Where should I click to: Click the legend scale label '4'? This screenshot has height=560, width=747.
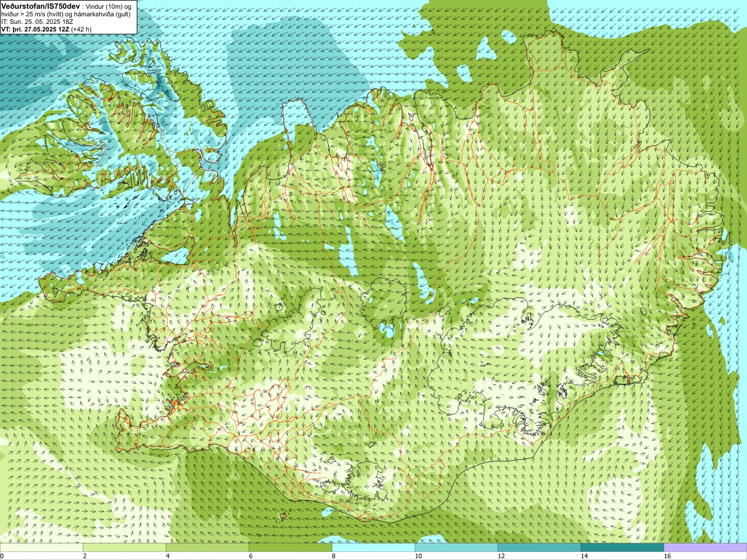(x=167, y=556)
